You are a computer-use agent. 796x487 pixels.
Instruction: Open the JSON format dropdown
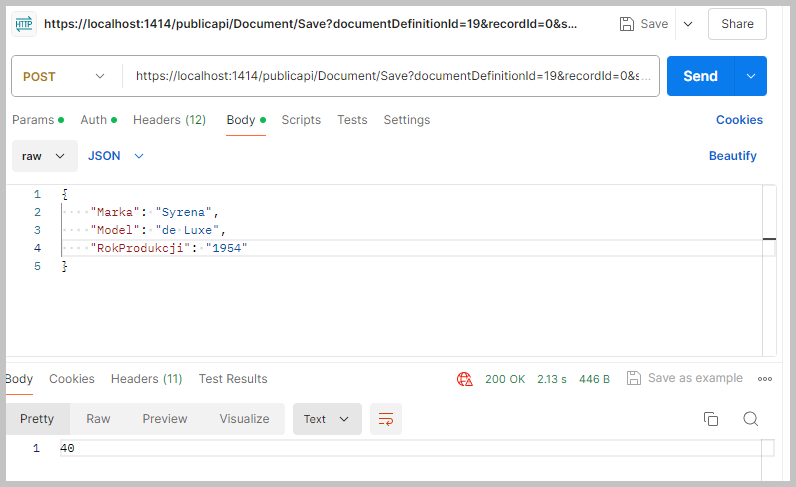click(116, 156)
